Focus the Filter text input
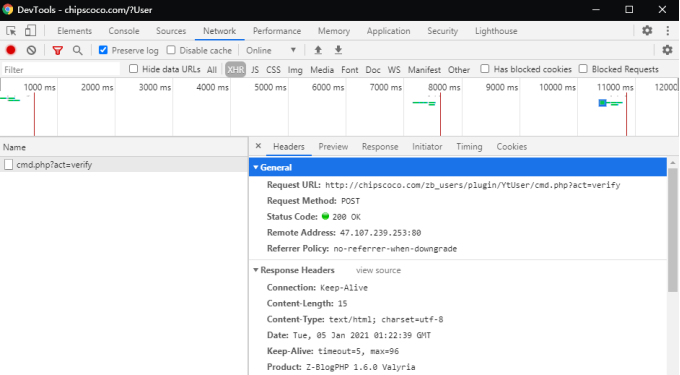This screenshot has height=375, width=680. point(61,69)
